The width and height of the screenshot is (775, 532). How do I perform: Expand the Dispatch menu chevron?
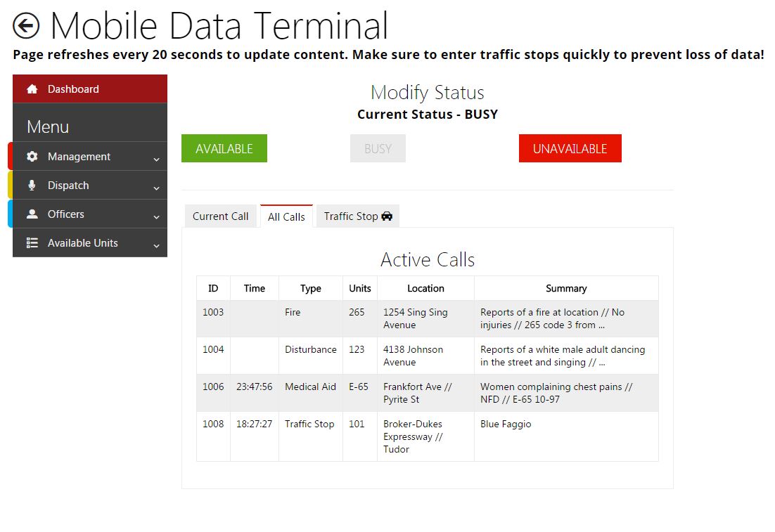(156, 188)
